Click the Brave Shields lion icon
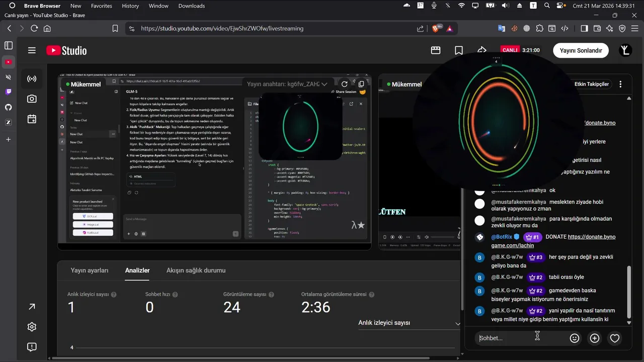The width and height of the screenshot is (644, 362). [436, 29]
